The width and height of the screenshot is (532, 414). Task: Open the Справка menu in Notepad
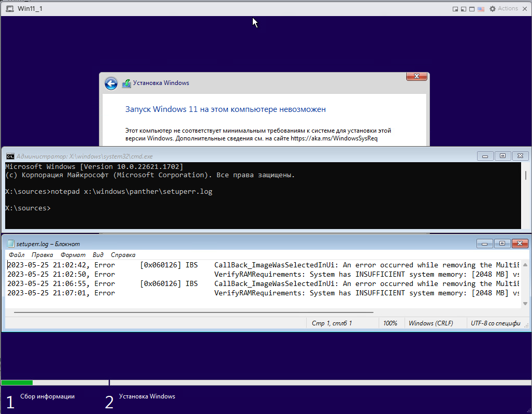123,255
